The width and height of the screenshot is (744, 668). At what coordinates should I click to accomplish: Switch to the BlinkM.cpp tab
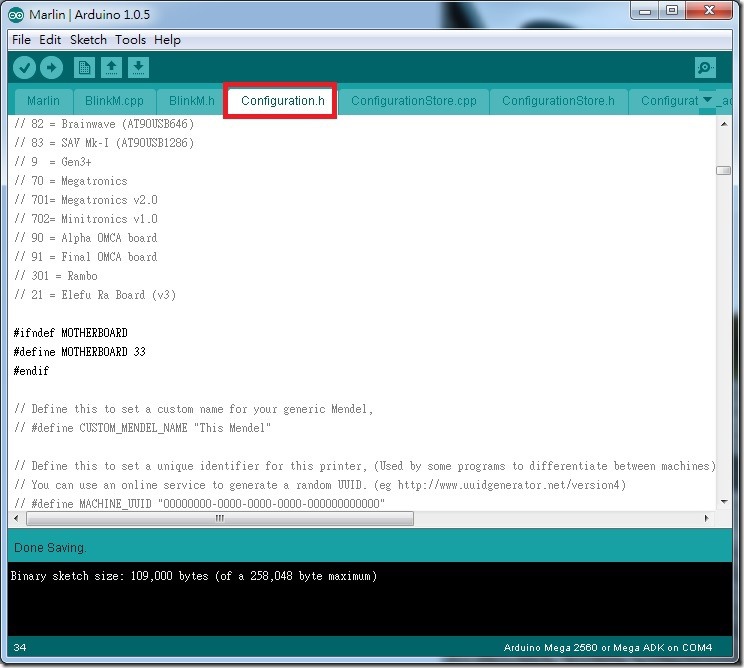[x=114, y=101]
